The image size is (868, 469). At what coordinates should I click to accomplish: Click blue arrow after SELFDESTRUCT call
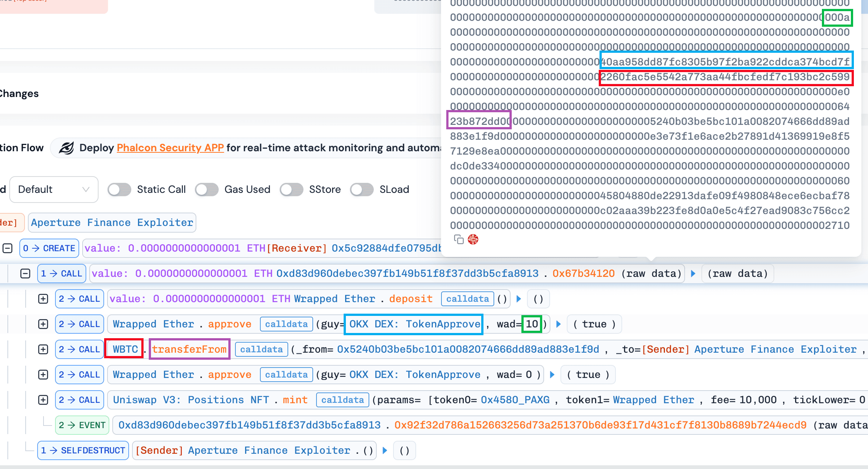point(385,450)
